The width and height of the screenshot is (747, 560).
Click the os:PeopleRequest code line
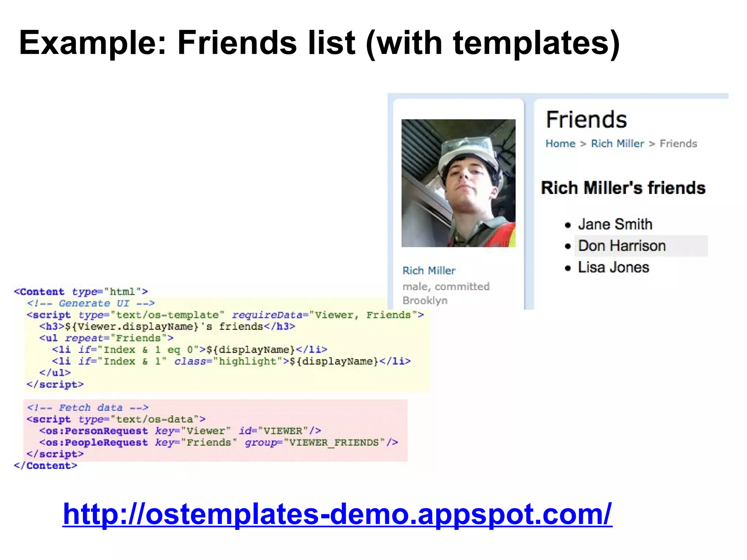(219, 443)
